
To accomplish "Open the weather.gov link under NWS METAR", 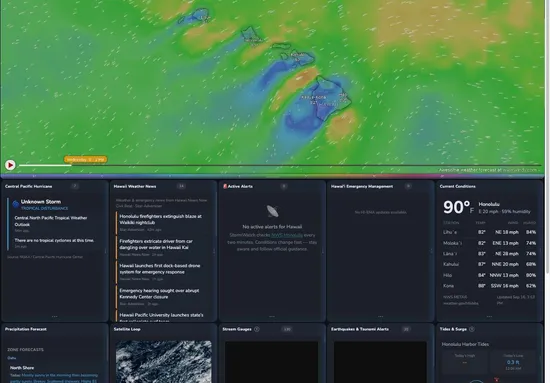I will (x=461, y=303).
